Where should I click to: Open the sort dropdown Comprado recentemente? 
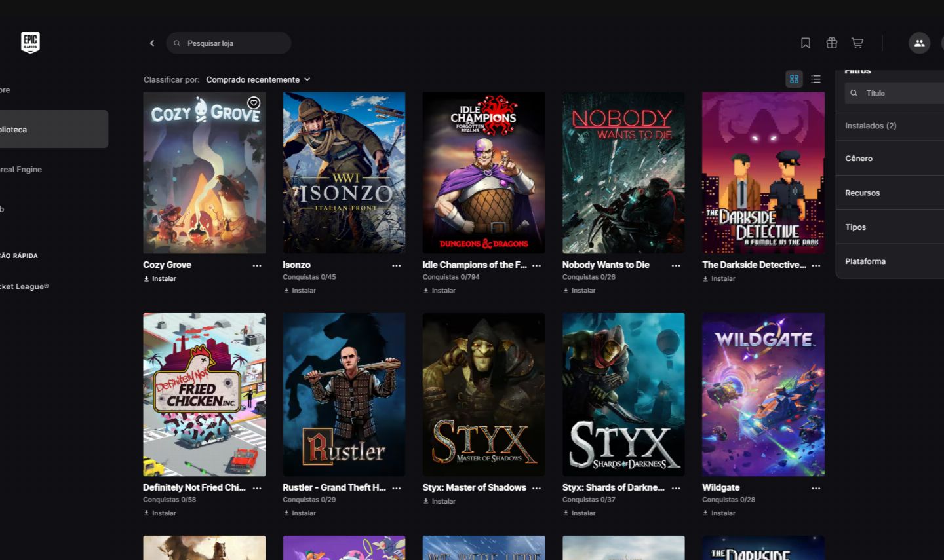pyautogui.click(x=258, y=79)
